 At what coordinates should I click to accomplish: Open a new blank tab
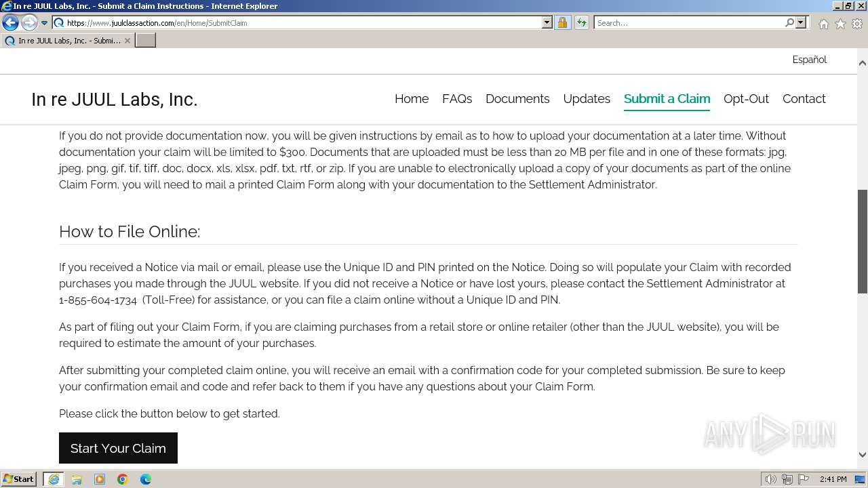coord(146,41)
